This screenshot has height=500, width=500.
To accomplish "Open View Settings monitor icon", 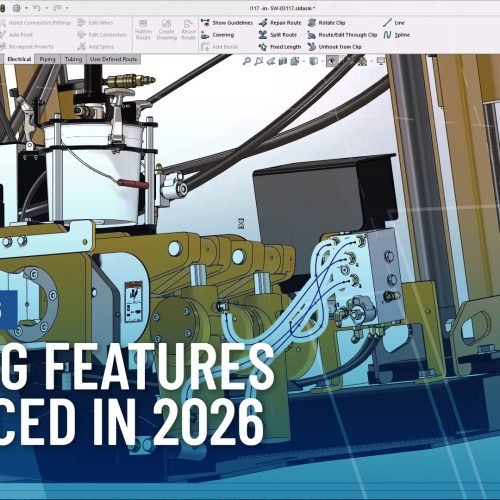I will pos(381,61).
